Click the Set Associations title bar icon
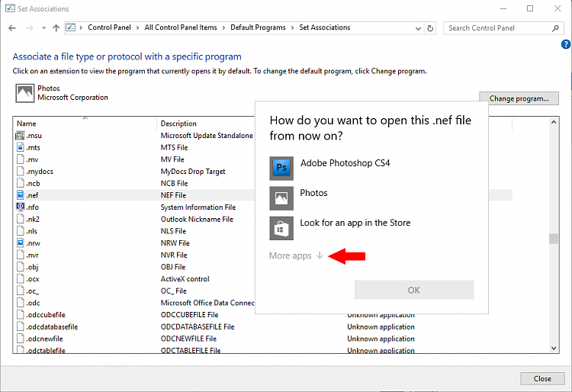The height and width of the screenshot is (392, 572). coord(10,8)
